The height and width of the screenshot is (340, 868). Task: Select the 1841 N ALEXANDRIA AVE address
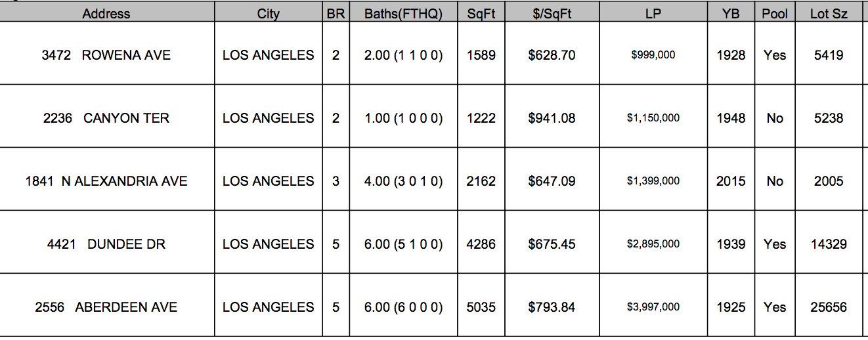[x=106, y=181]
